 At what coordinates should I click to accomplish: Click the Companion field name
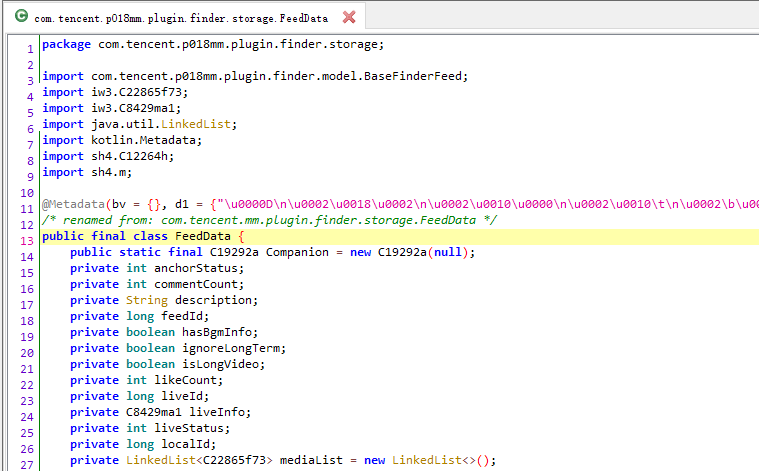click(x=297, y=252)
